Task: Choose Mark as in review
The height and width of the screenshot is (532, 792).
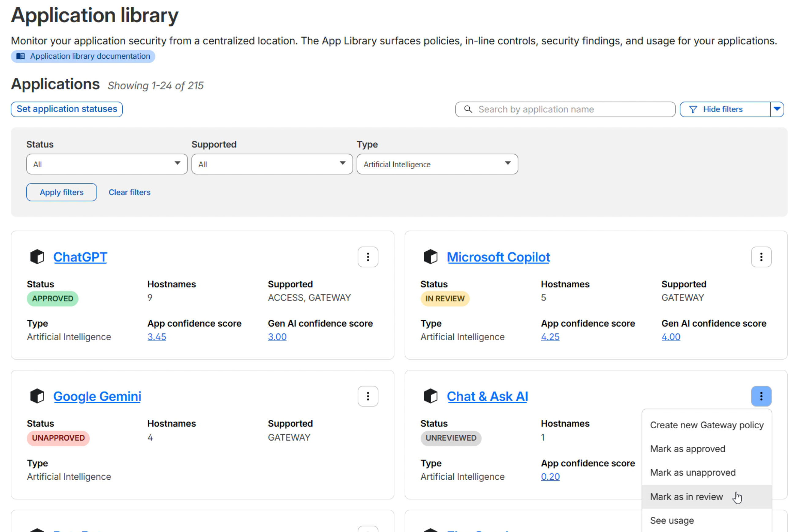Action: [706, 497]
